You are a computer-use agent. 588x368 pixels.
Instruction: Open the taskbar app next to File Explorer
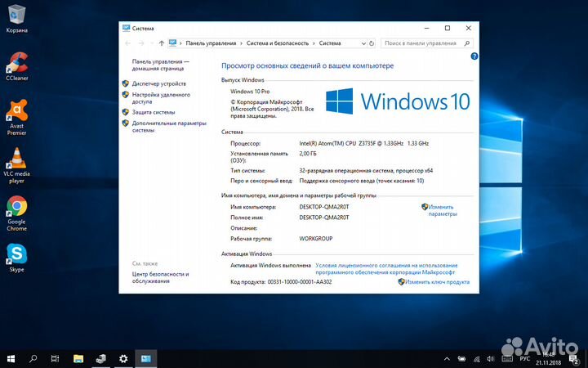tap(100, 359)
